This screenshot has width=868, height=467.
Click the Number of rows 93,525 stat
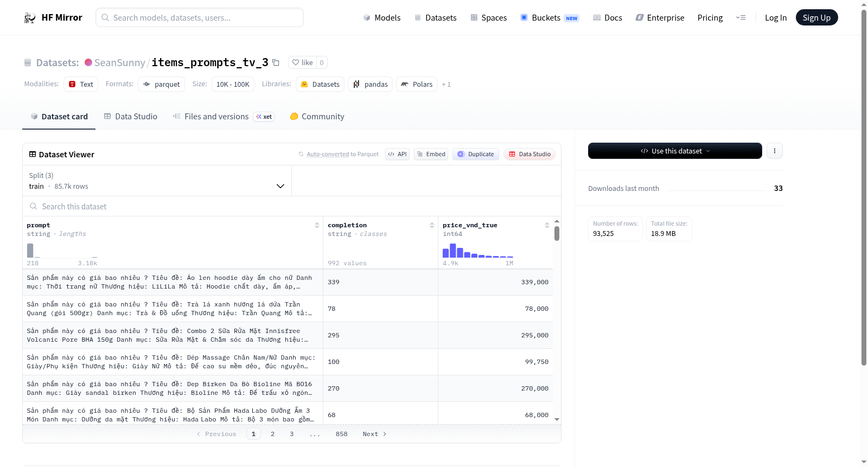615,229
